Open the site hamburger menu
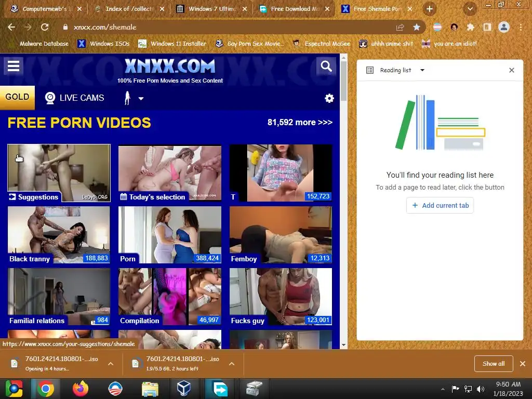 pyautogui.click(x=14, y=66)
